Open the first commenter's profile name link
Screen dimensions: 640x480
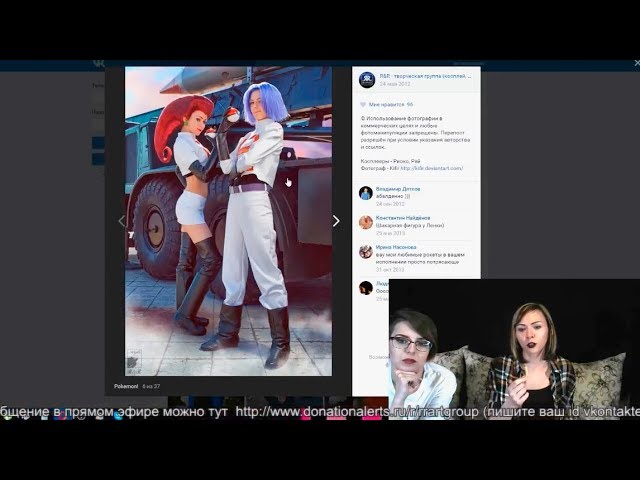(x=398, y=189)
